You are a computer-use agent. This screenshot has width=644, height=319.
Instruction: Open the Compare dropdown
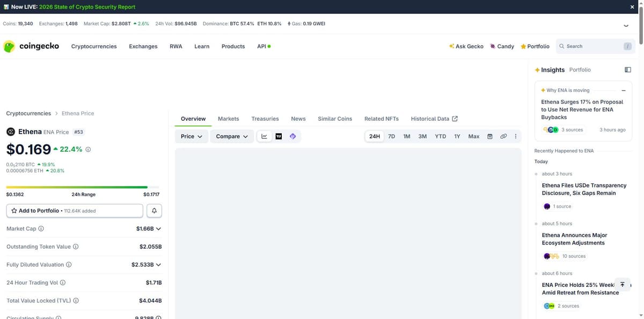[232, 136]
